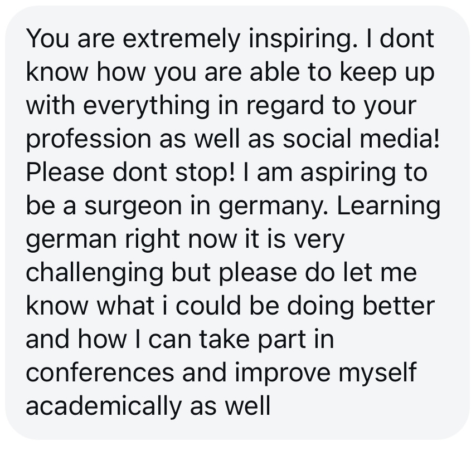The width and height of the screenshot is (476, 456).
Task: Click the phrase "german right now"
Action: 131,240
